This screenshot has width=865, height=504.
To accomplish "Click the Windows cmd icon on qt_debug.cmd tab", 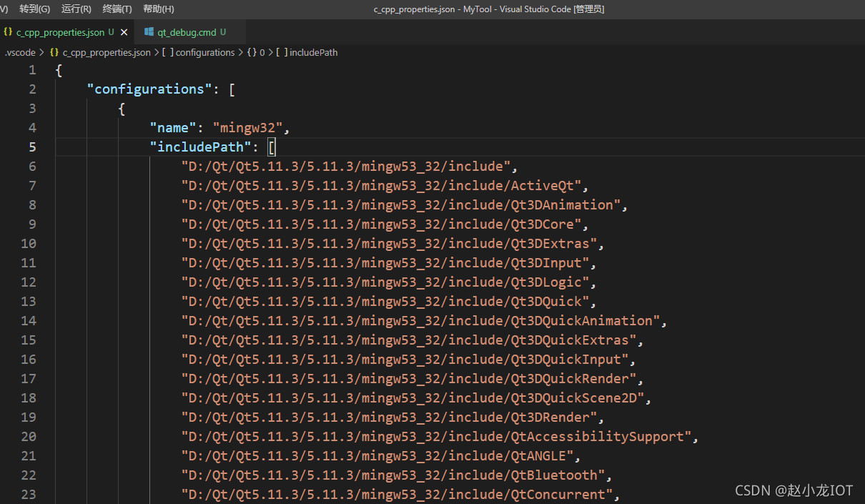I will (x=149, y=32).
